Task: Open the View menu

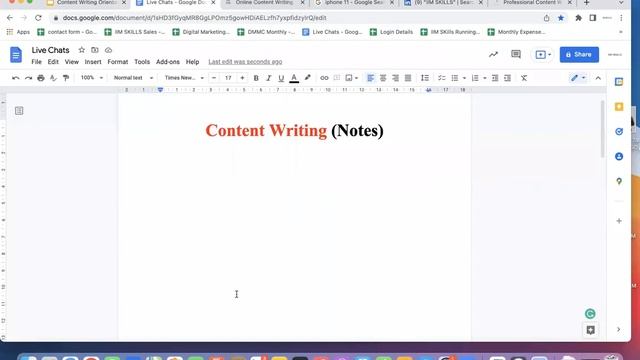Action: 71,62
